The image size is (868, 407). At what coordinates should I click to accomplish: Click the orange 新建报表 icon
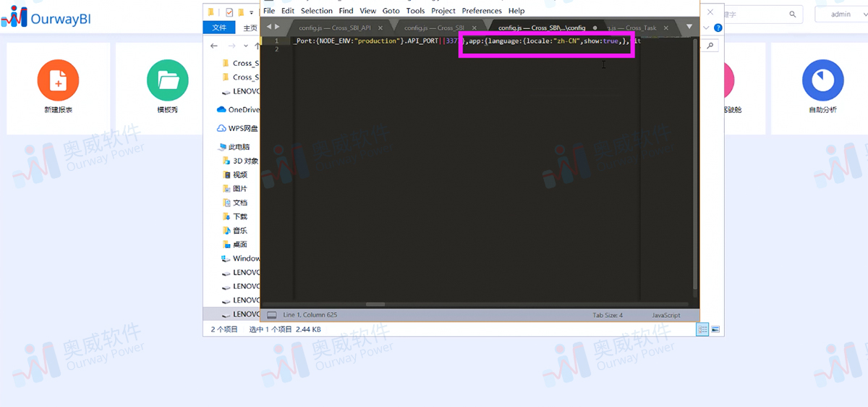(58, 80)
